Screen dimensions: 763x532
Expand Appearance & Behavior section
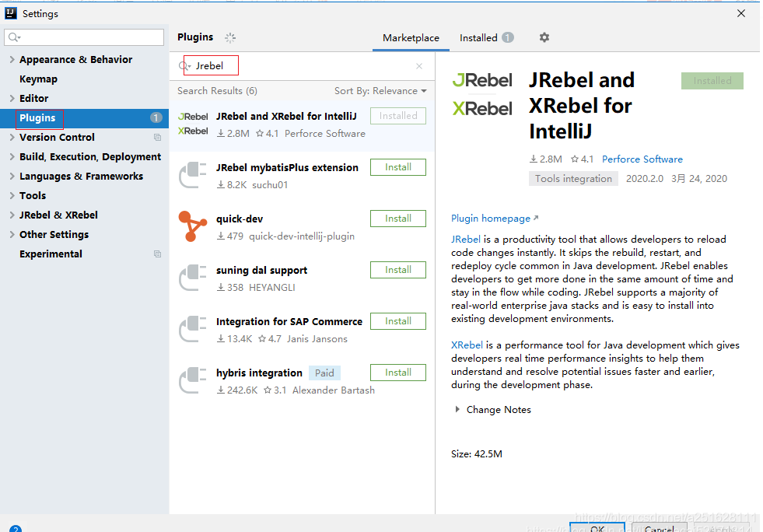(x=12, y=59)
